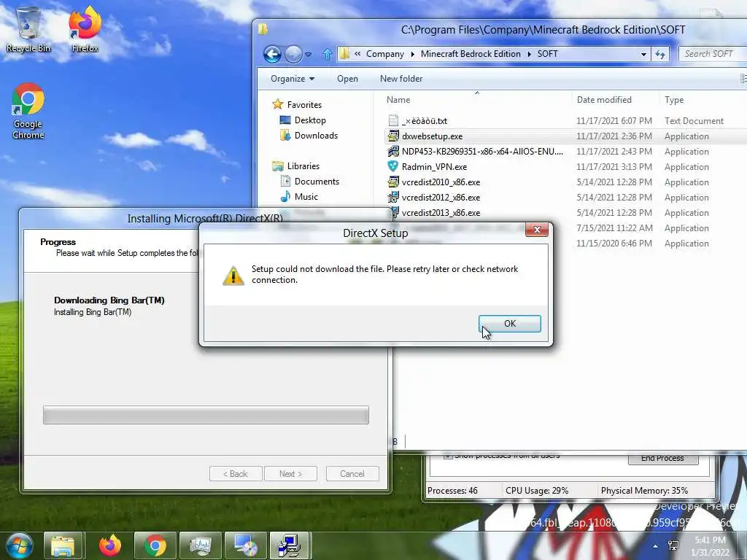The height and width of the screenshot is (560, 747).
Task: Click Physical Memory: 35% in status bar
Action: (644, 491)
